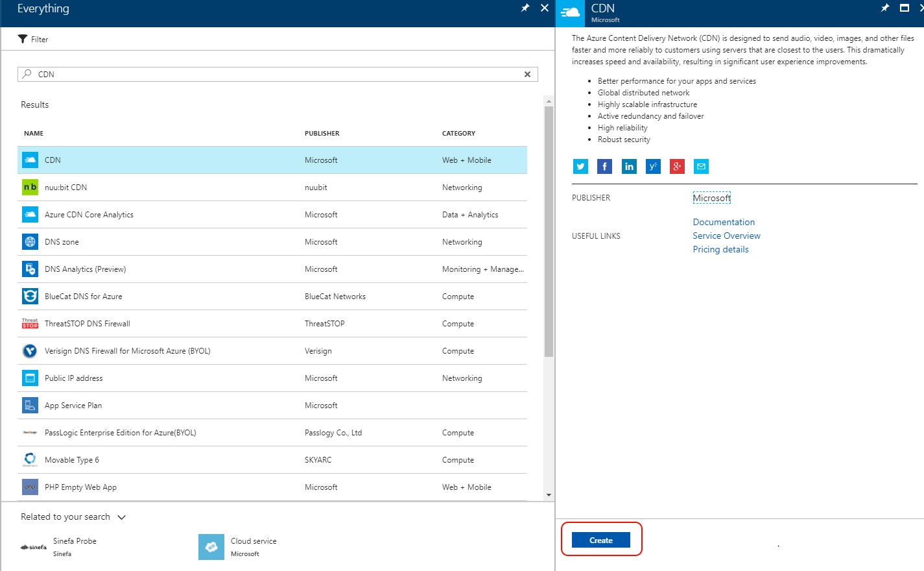This screenshot has width=924, height=571.
Task: Select the nuu:bit CDN result
Action: (65, 188)
